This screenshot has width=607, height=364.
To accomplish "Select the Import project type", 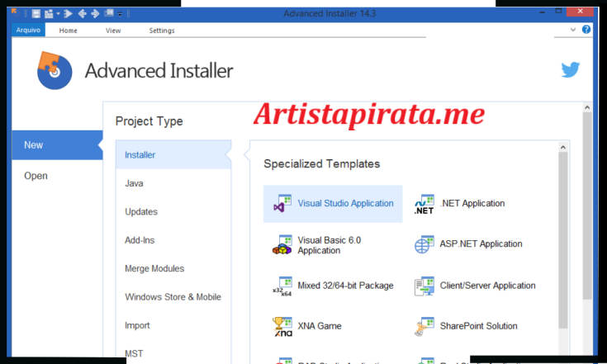I will pyautogui.click(x=173, y=325).
